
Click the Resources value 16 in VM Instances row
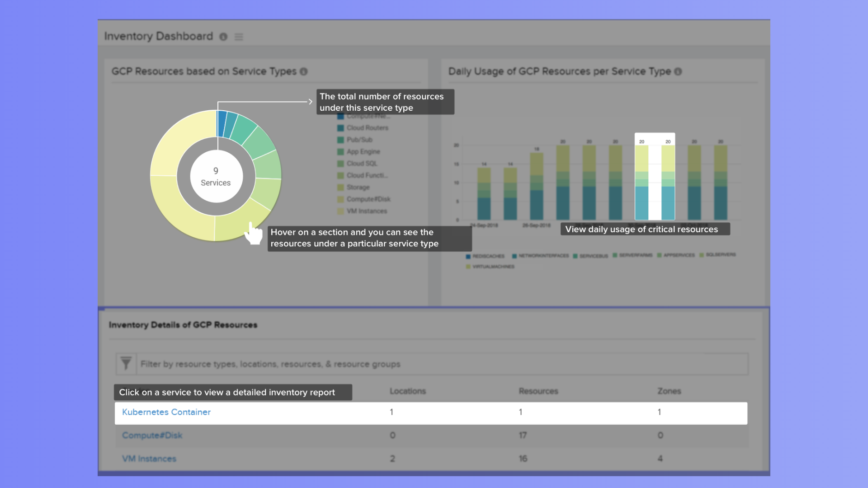[x=523, y=459]
